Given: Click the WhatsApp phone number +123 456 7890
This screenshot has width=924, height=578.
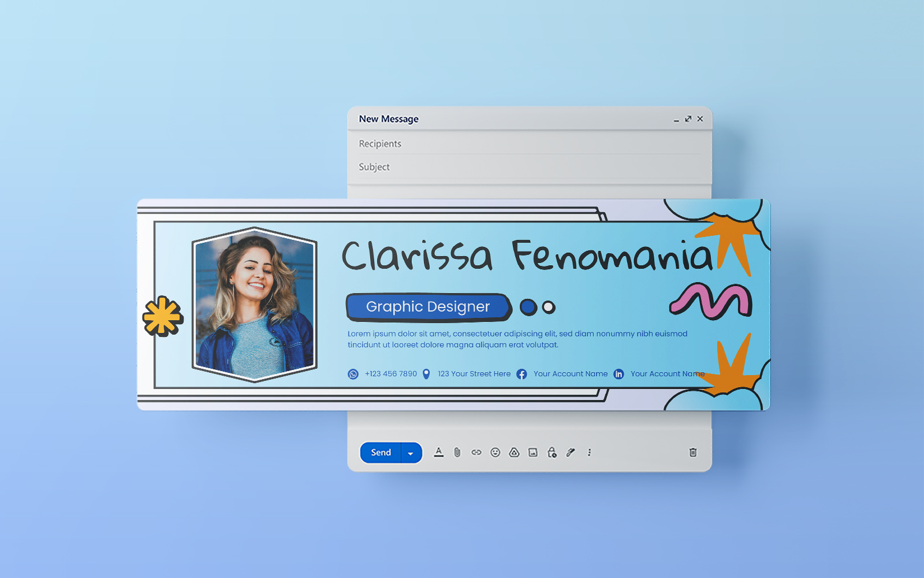Looking at the screenshot, I should pos(390,374).
